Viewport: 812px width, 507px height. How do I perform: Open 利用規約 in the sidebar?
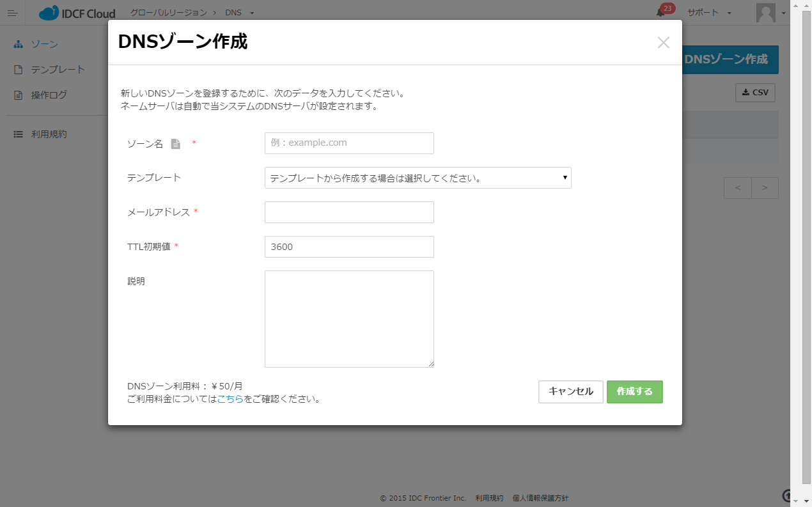49,134
